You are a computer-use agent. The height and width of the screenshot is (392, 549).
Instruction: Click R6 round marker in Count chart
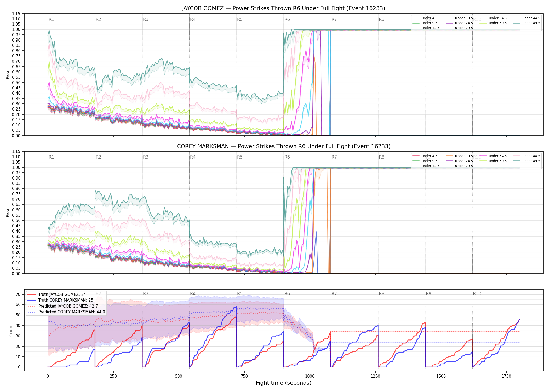tap(287, 294)
